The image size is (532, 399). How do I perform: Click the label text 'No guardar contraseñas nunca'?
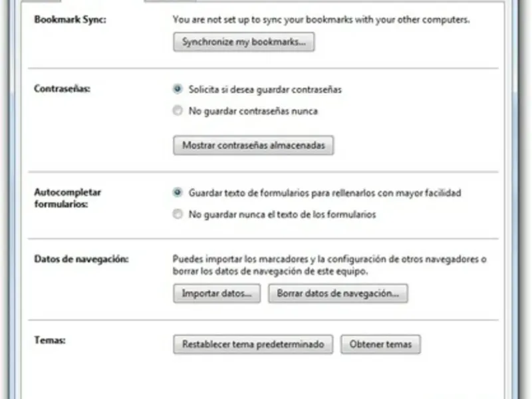tap(253, 111)
